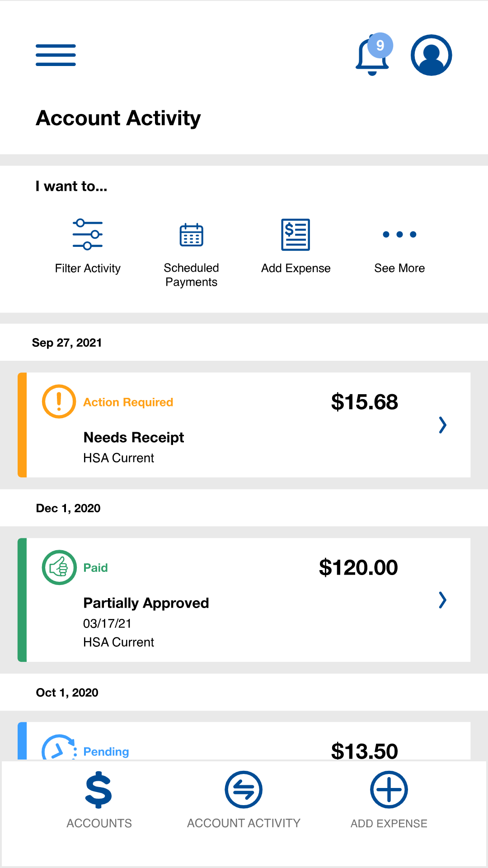Screen dimensions: 488x868
Task: Open the hamburger menu
Action: click(x=56, y=55)
